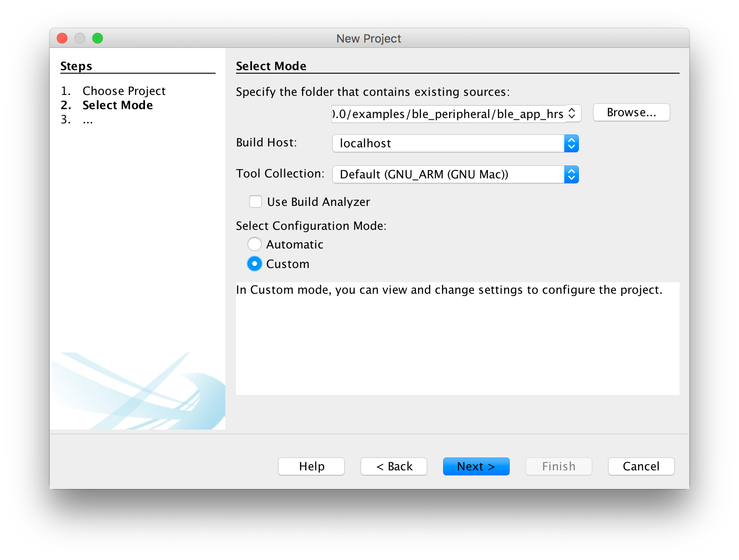Click the Custom mode description text area
The width and height of the screenshot is (739, 560).
coord(457,338)
